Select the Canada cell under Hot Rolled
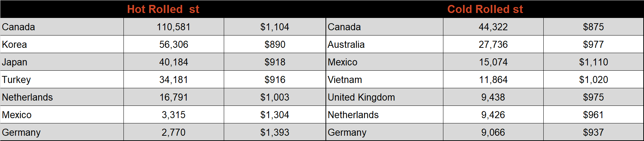This screenshot has height=141, width=644. (x=62, y=27)
